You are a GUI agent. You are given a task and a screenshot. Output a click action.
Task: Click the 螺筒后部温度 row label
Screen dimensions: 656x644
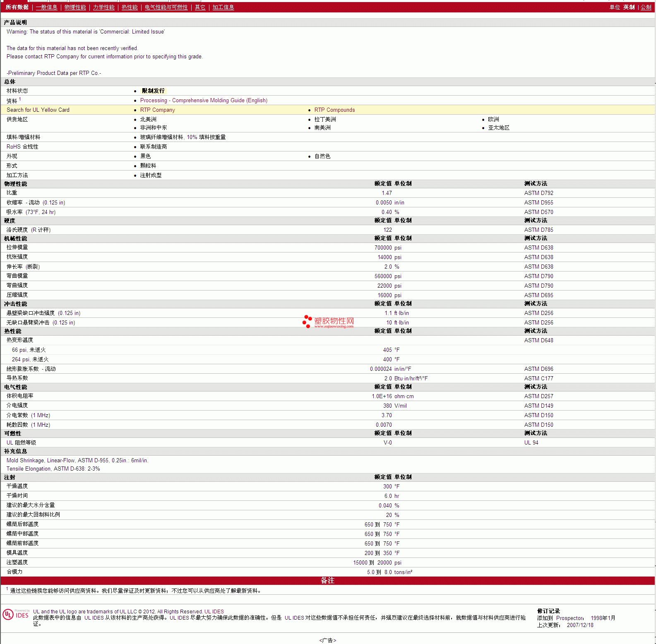tap(22, 524)
